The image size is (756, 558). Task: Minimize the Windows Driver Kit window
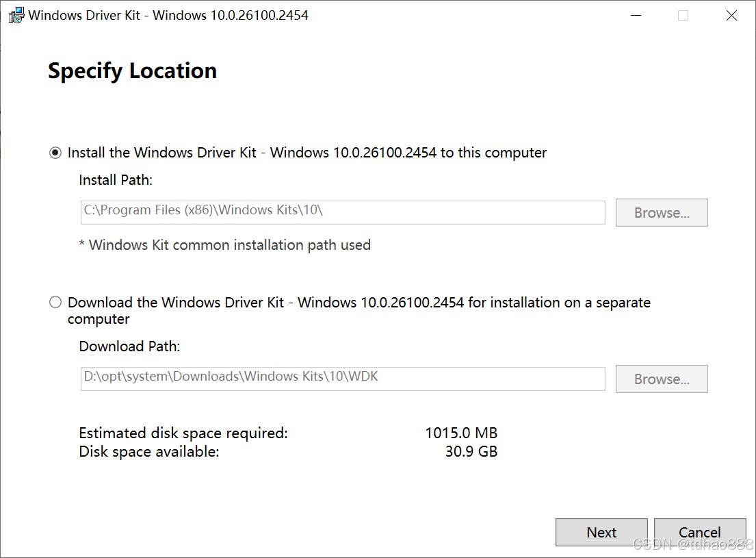[636, 16]
